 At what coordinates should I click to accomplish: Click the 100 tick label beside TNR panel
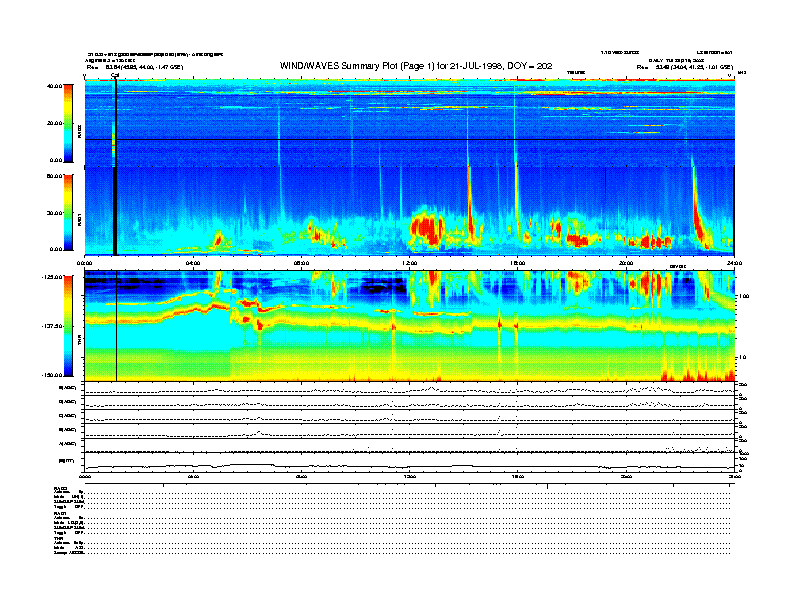point(744,296)
